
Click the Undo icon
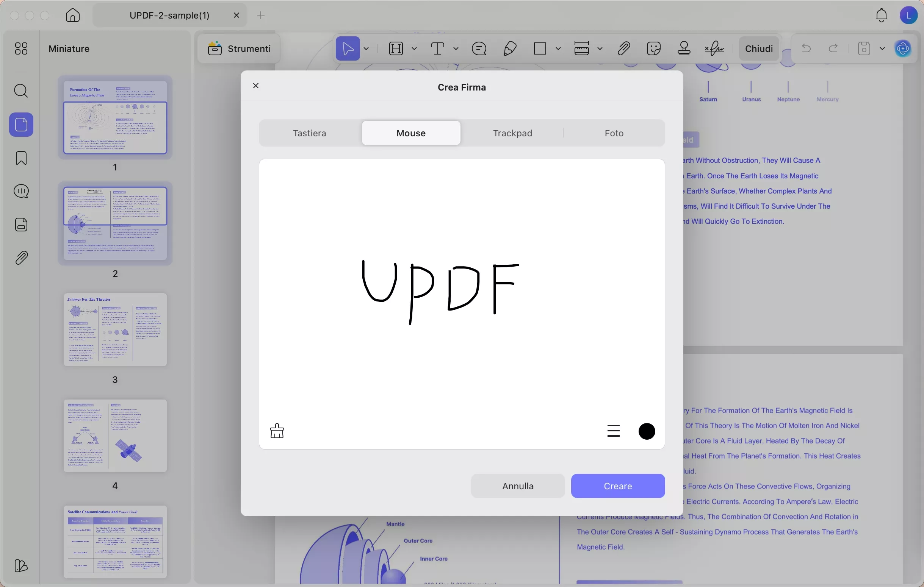[806, 48]
